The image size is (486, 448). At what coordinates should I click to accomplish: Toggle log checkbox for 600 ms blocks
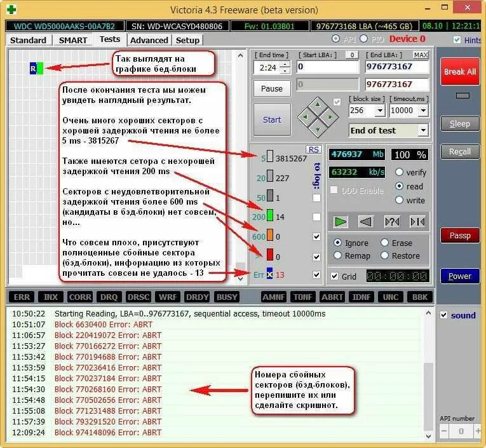click(316, 237)
